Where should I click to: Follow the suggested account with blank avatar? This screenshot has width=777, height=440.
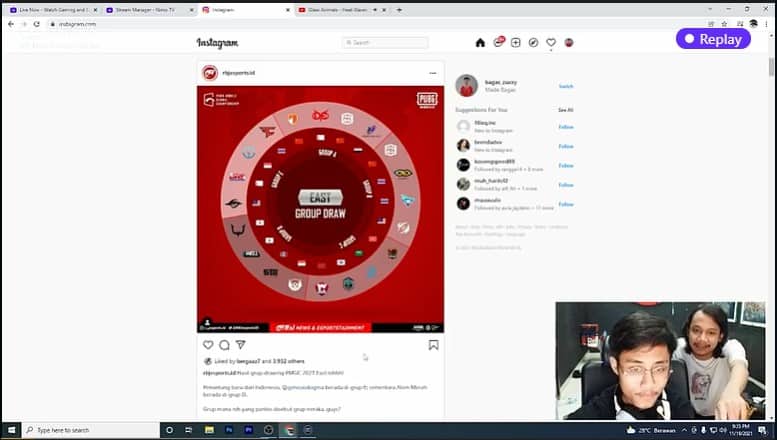[x=566, y=127]
